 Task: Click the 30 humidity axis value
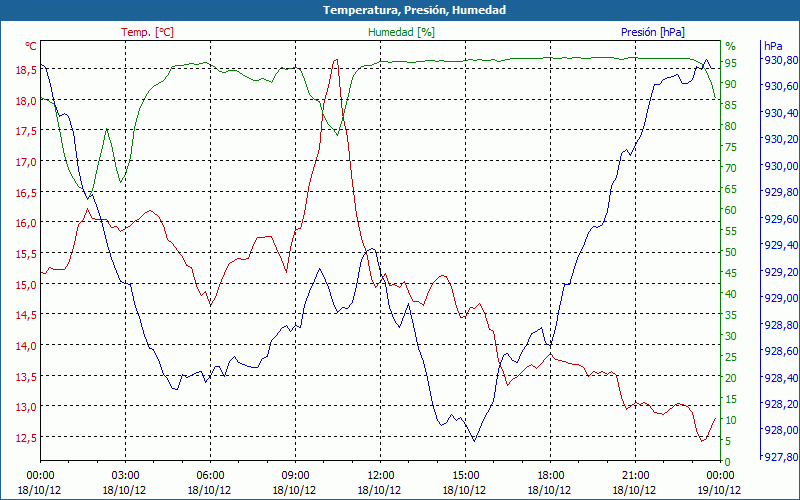[731, 336]
